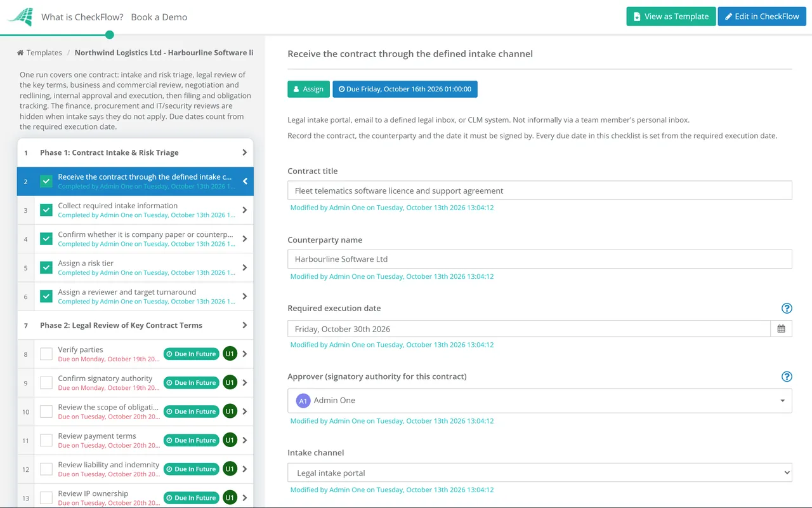Click 'Receive the contract through the defined intake channel' heading

coord(410,54)
